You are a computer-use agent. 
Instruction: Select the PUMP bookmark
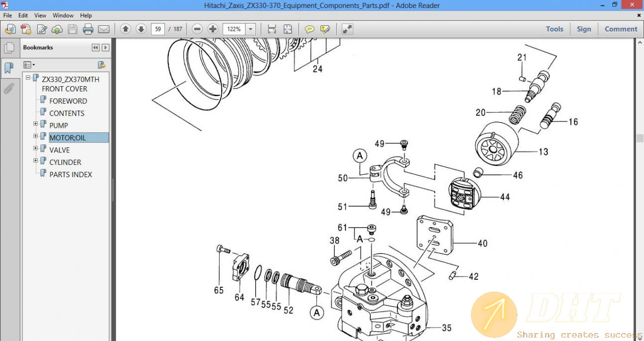[x=59, y=125]
